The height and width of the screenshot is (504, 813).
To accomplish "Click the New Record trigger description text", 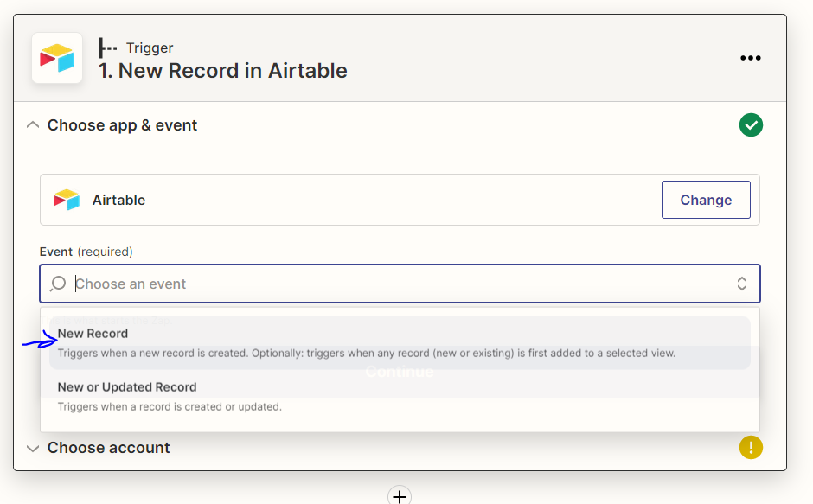I will click(367, 353).
